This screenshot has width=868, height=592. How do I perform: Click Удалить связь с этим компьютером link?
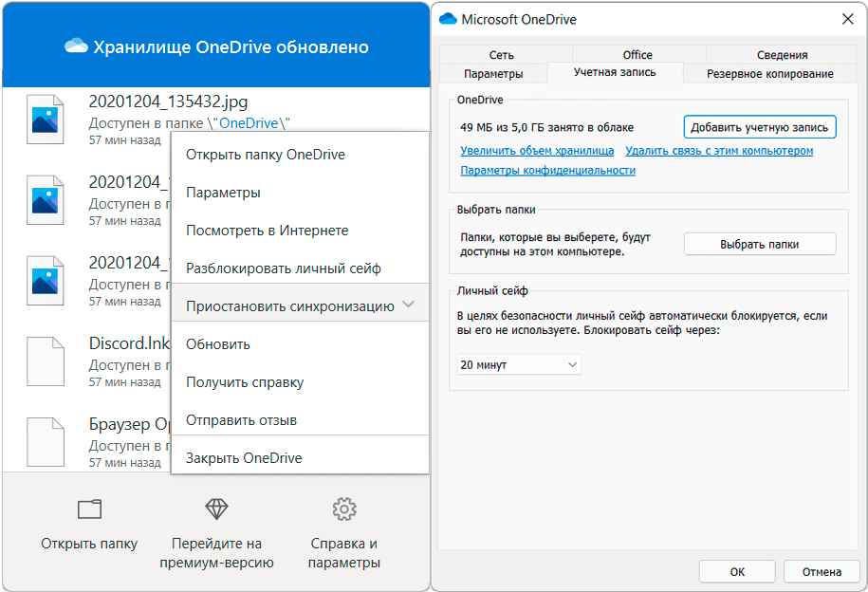point(719,151)
